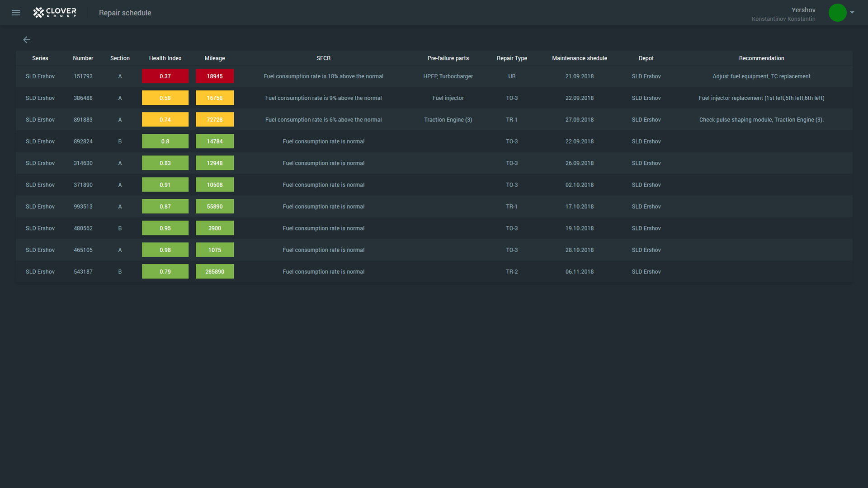Click the green 285890 mileage cell
Screen dimensions: 868x488
pyautogui.click(x=214, y=272)
